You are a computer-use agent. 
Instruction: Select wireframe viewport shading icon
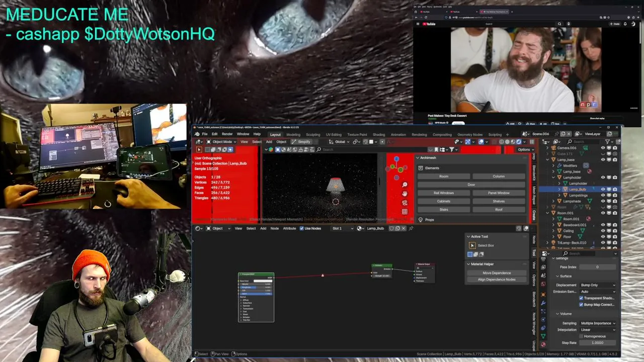pos(502,142)
